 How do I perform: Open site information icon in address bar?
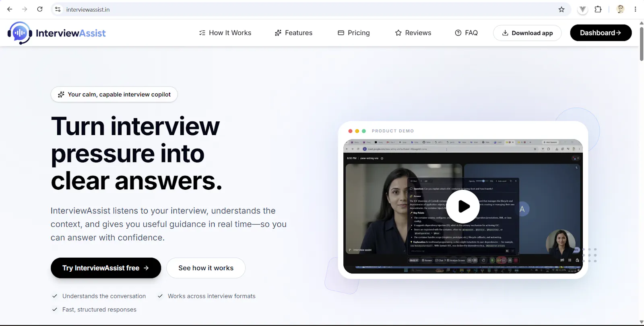(58, 9)
